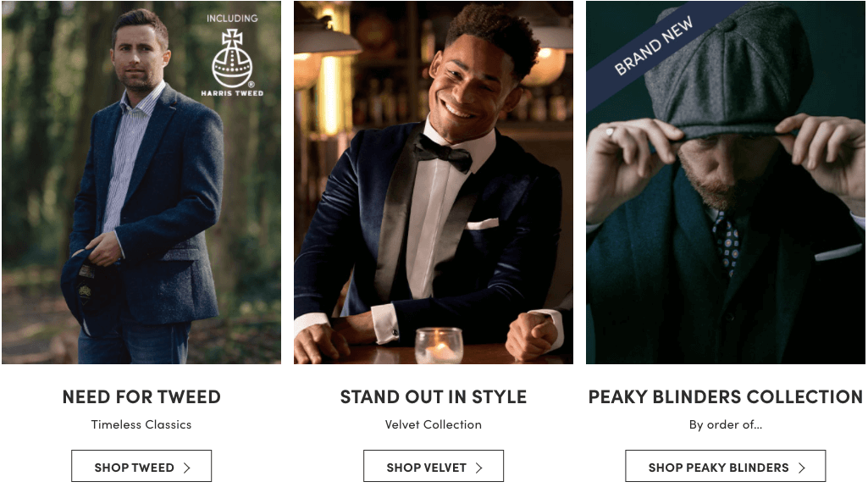Click the Timeless Classics subtitle
868x504 pixels.
pos(141,424)
